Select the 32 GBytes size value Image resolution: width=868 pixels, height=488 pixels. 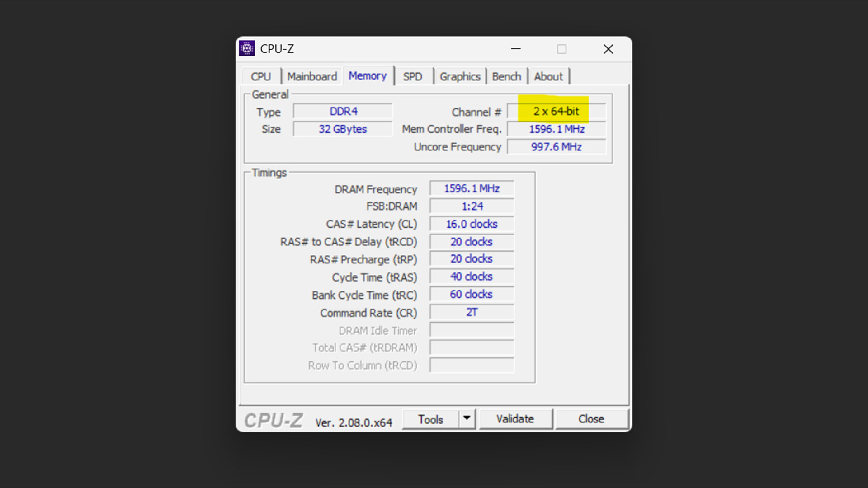click(343, 129)
